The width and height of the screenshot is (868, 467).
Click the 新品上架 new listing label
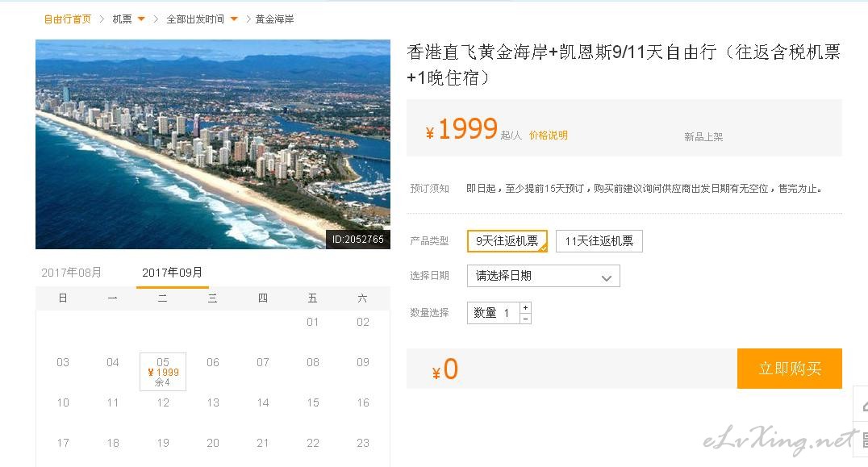(703, 136)
